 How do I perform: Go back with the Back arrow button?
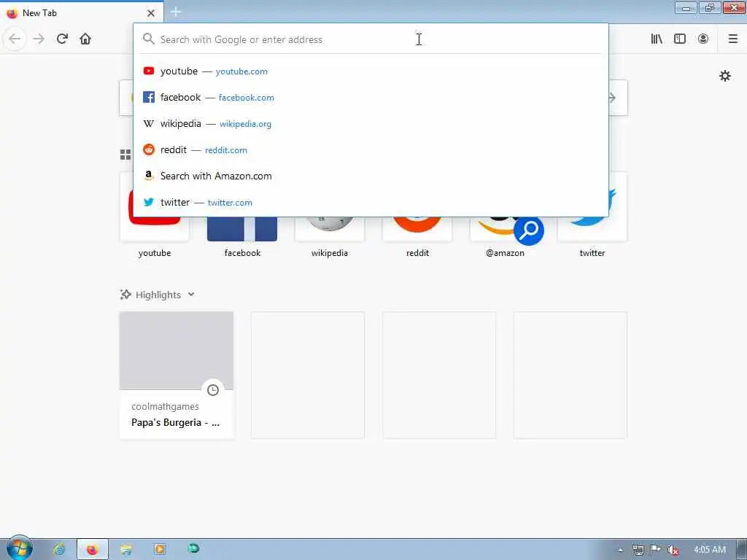tap(15, 39)
